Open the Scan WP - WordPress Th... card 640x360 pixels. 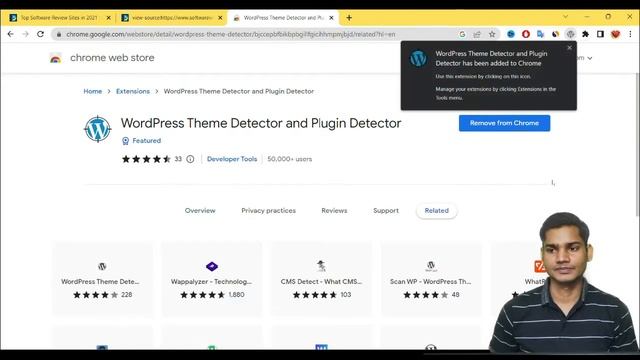tap(431, 279)
